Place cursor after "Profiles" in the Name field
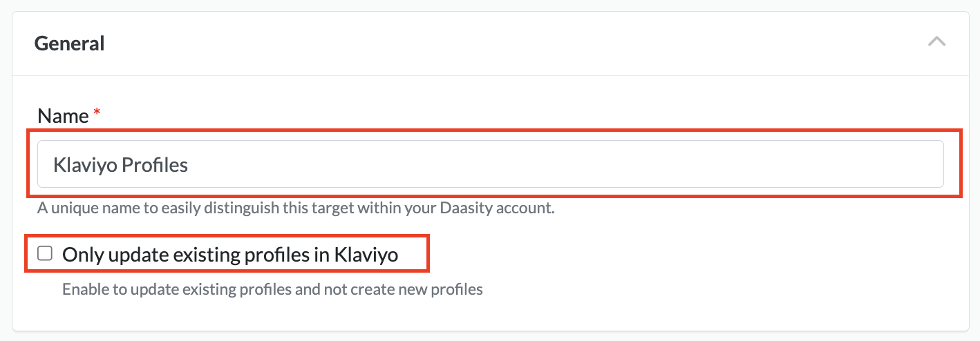The height and width of the screenshot is (341, 980). 189,165
